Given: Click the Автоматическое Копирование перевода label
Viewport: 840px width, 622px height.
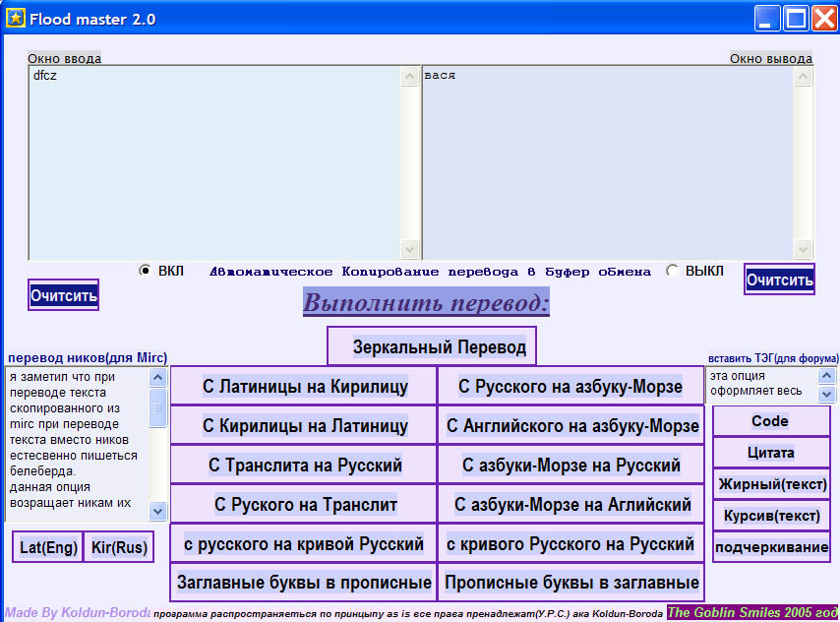Looking at the screenshot, I should click(x=430, y=272).
